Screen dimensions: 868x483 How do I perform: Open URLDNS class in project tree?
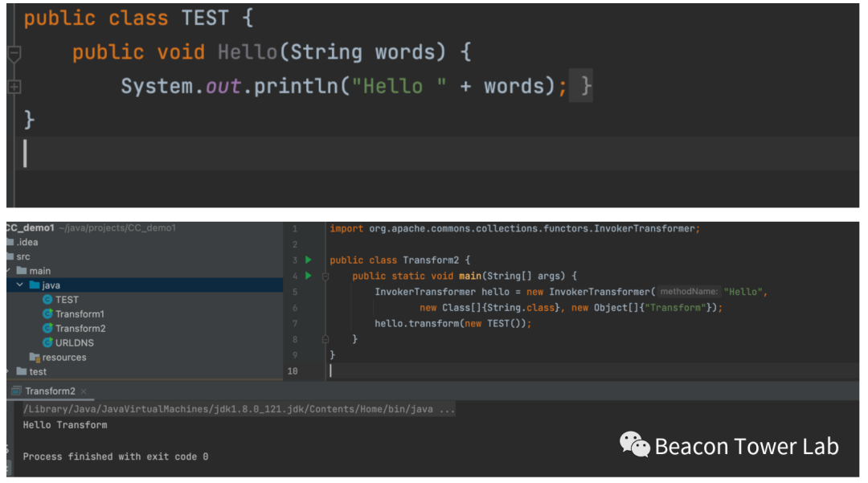click(74, 343)
